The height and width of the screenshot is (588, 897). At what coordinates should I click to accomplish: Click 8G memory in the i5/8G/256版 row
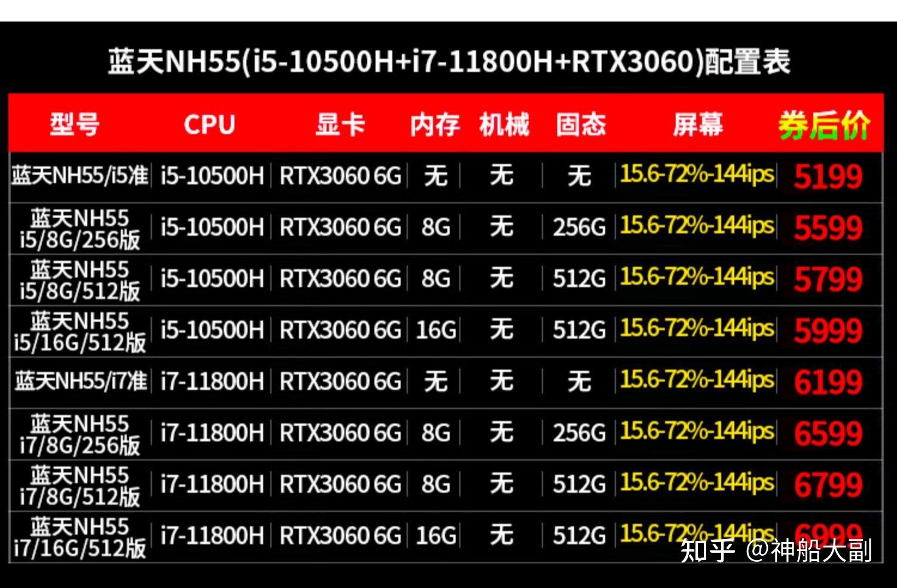click(x=436, y=227)
